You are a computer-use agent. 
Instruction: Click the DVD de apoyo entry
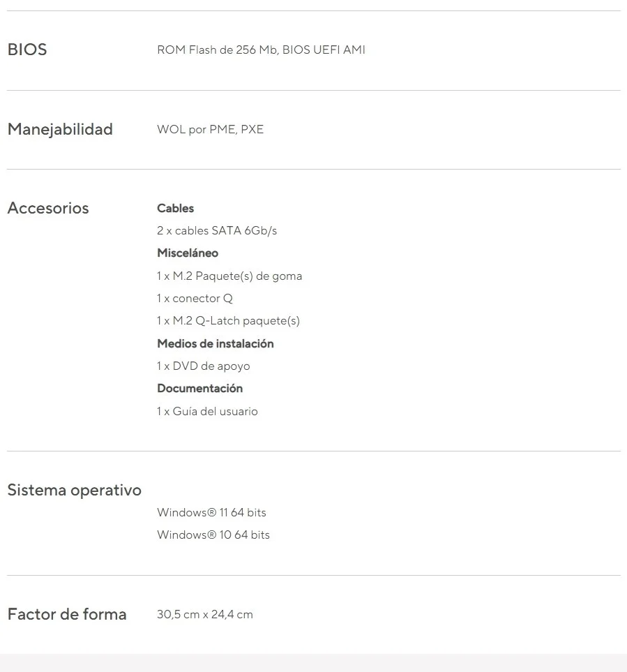(x=203, y=366)
